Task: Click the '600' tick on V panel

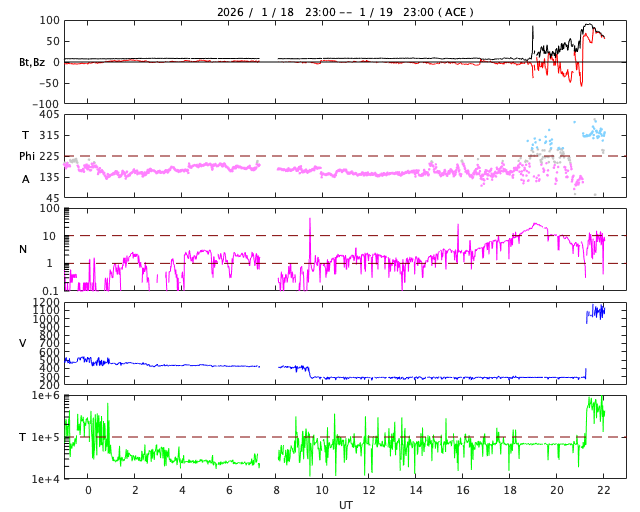Action: (x=49, y=352)
